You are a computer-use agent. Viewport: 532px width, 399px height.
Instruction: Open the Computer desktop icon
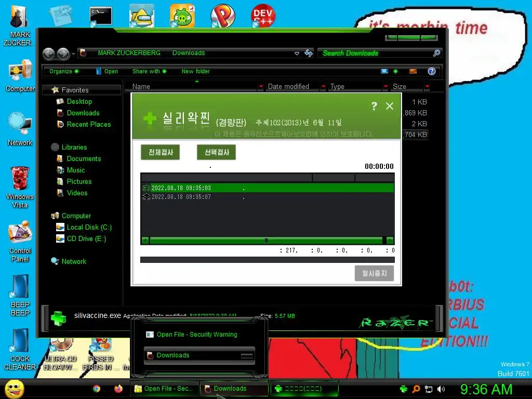[20, 75]
